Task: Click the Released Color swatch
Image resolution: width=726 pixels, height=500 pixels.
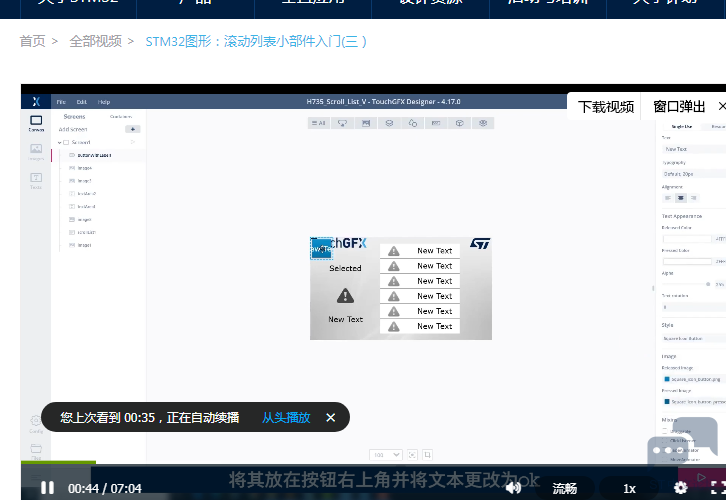Action: click(687, 239)
